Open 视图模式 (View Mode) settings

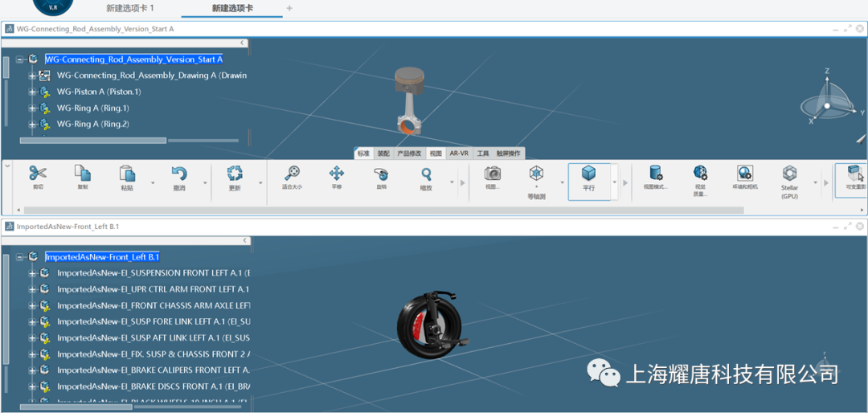point(656,174)
